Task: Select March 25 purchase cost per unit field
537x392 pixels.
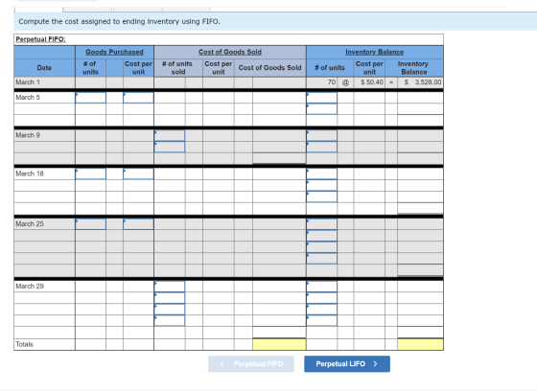Action: pyautogui.click(x=138, y=224)
